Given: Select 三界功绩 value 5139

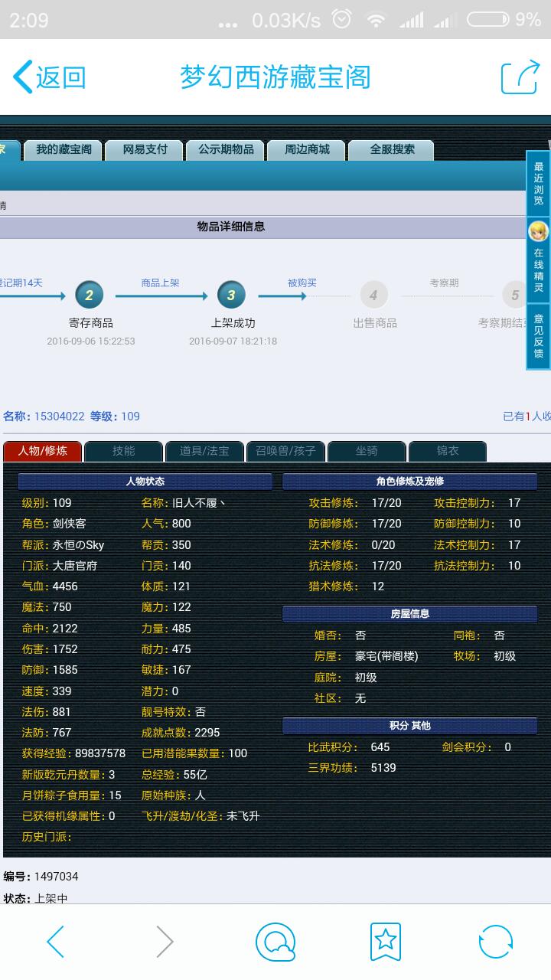Looking at the screenshot, I should pyautogui.click(x=383, y=768).
